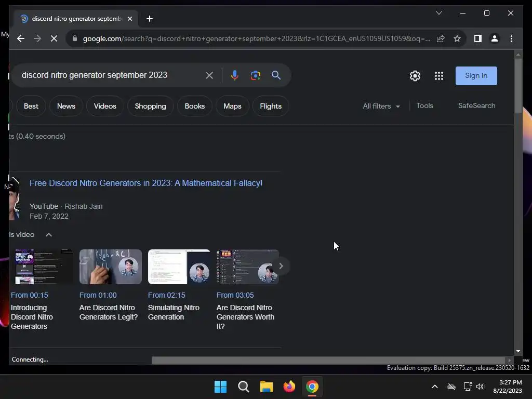The height and width of the screenshot is (399, 532).
Task: Open thumbnail for From 00:15 moment
Action: (42, 267)
